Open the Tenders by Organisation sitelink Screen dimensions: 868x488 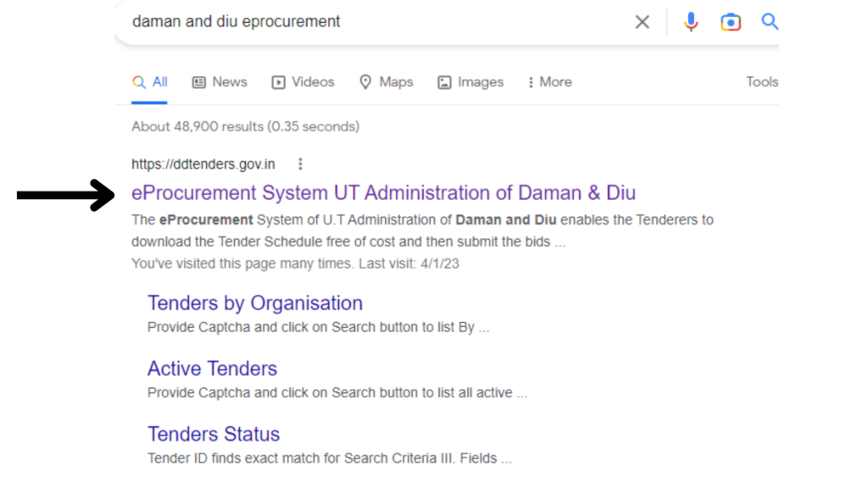tap(254, 303)
